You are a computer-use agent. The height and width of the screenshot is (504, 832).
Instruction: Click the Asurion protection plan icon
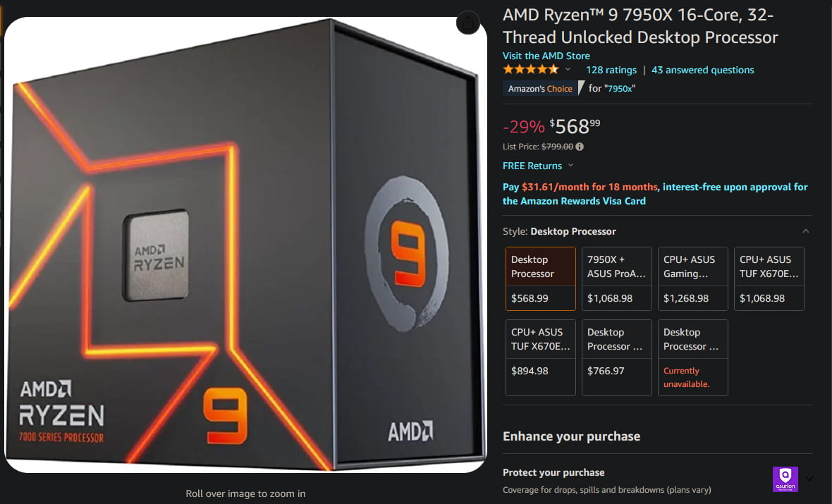tap(785, 479)
